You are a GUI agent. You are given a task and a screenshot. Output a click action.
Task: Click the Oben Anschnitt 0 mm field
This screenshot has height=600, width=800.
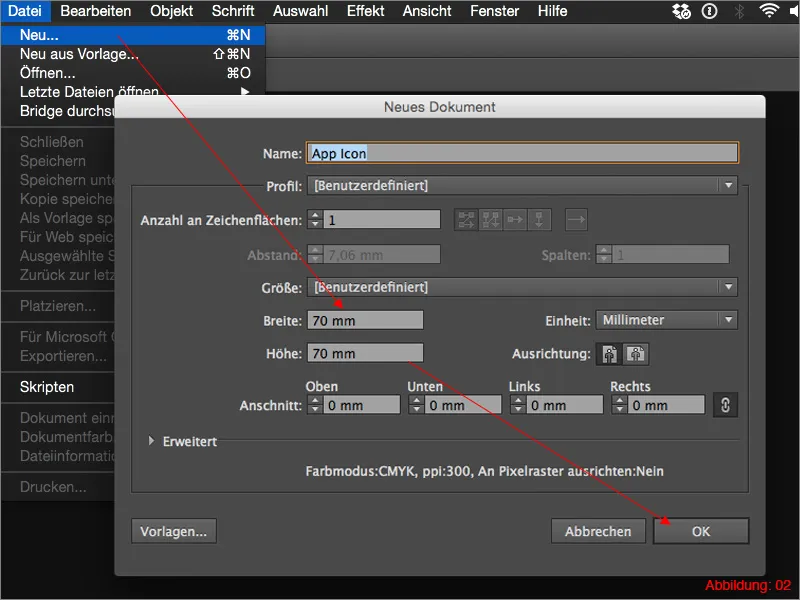click(x=362, y=405)
